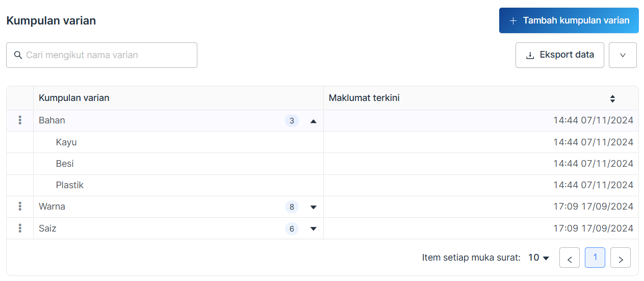
Task: Open dropdown next to Eksport data
Action: click(622, 55)
